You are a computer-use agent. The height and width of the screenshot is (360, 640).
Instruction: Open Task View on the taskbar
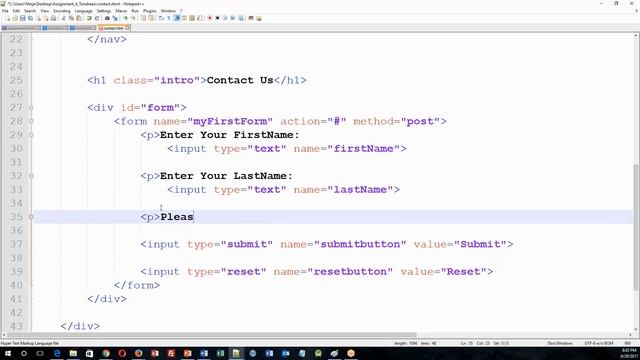[x=40, y=353]
